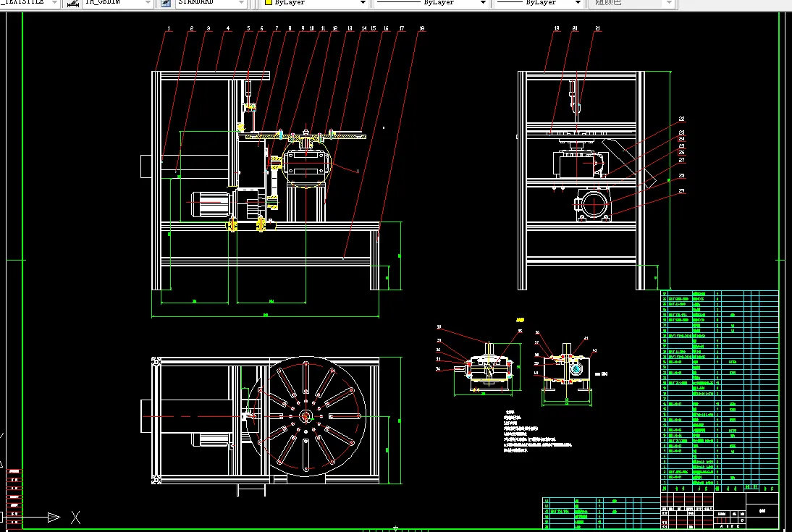Viewport: 792px width, 532px height.
Task: Select part balloon number 19 in side view
Action: [x=557, y=29]
